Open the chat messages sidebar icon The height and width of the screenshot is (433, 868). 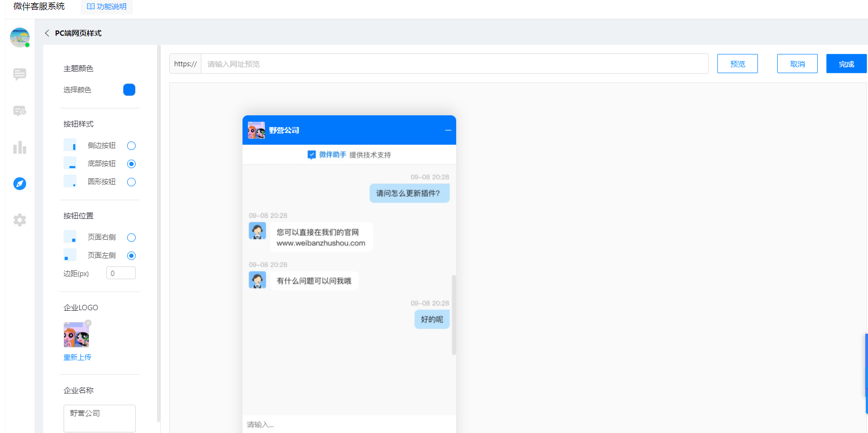[20, 74]
